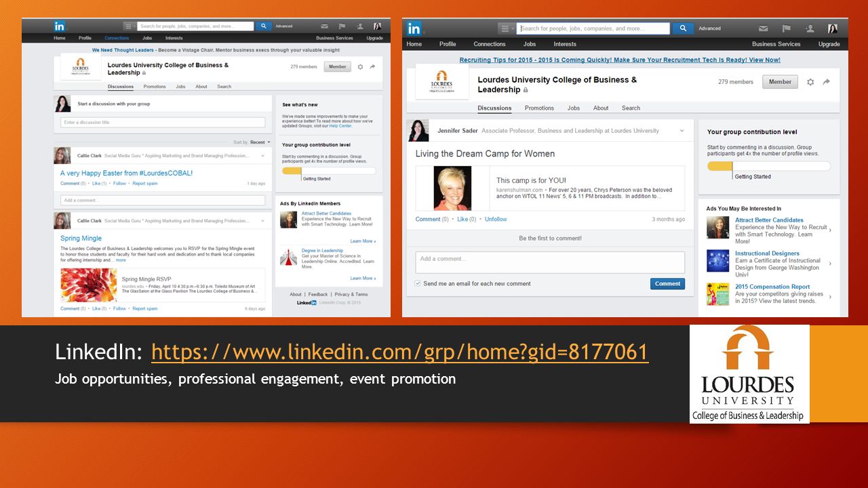Open Profile in the left screenshot navigation bar
The width and height of the screenshot is (868, 488).
coord(85,38)
